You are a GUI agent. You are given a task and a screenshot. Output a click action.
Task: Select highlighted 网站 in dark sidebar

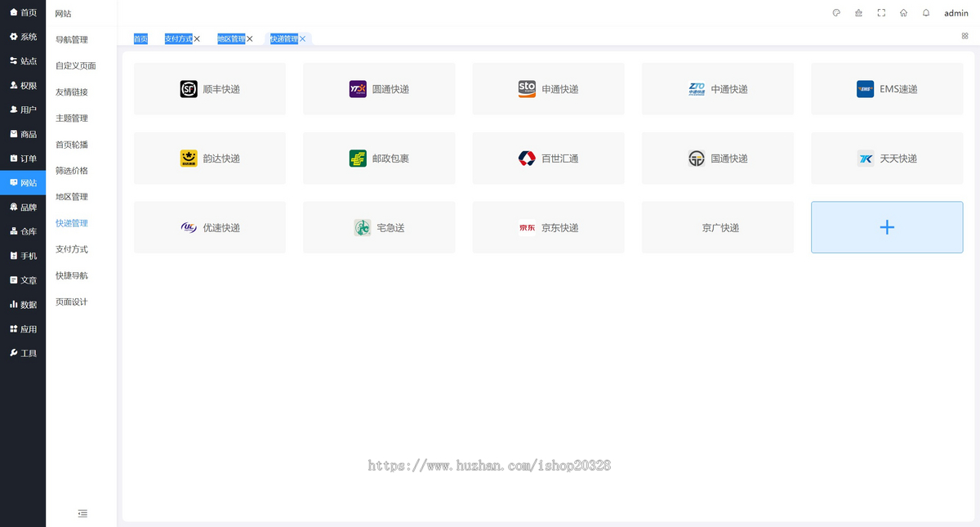[x=23, y=182]
